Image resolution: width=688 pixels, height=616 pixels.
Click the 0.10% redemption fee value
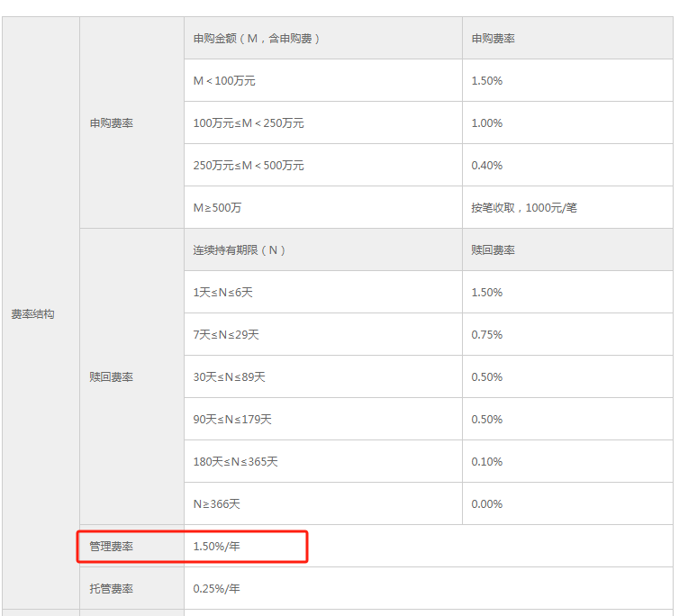click(487, 462)
